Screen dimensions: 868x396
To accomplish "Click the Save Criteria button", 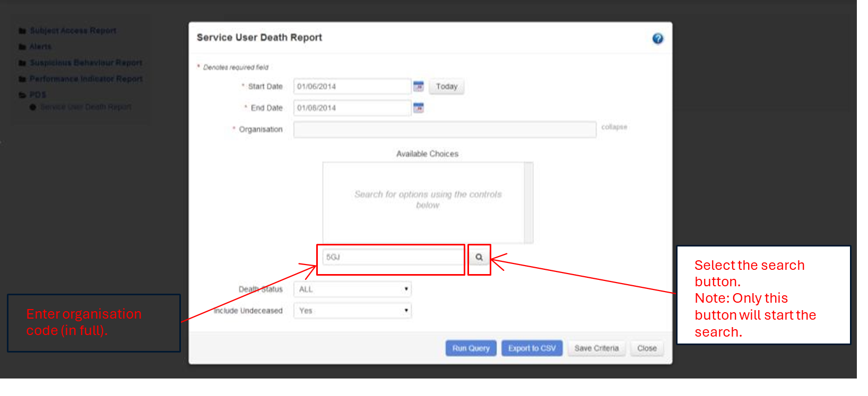I will pyautogui.click(x=596, y=348).
